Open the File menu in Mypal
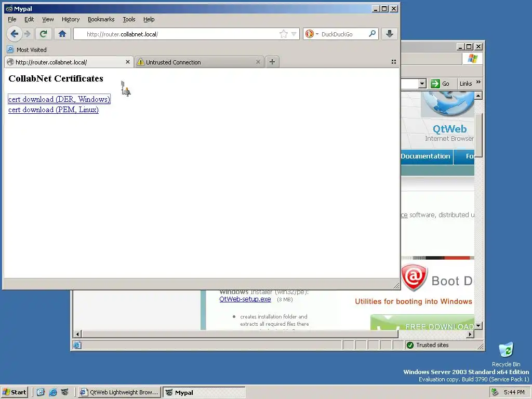 coord(12,19)
